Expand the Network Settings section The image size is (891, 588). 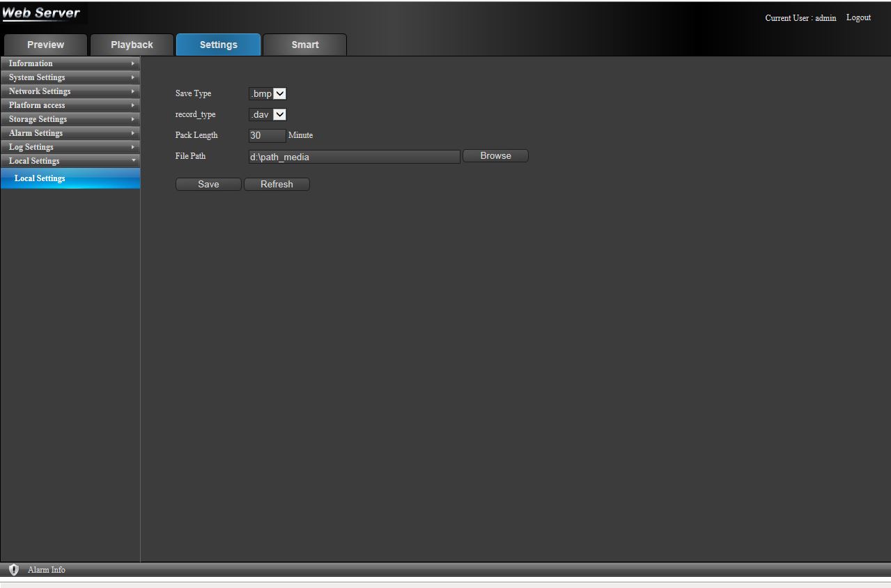click(70, 91)
